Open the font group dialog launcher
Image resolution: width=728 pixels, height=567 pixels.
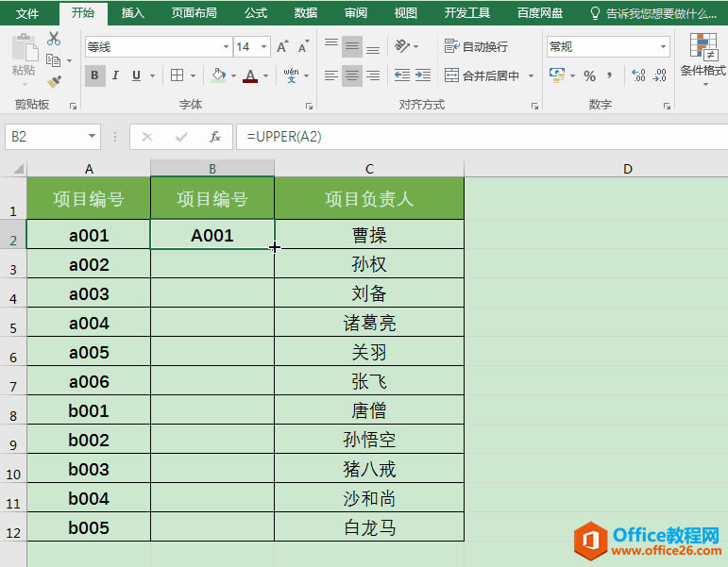[x=309, y=107]
